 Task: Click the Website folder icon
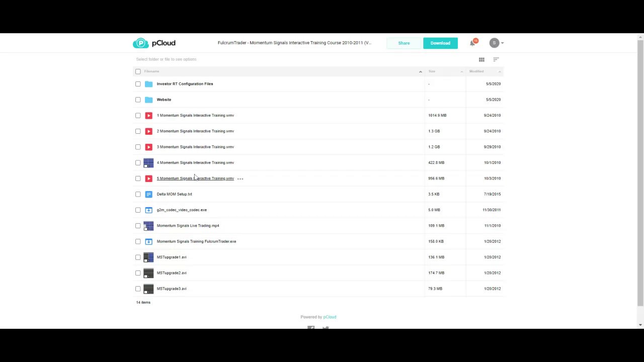tap(148, 100)
